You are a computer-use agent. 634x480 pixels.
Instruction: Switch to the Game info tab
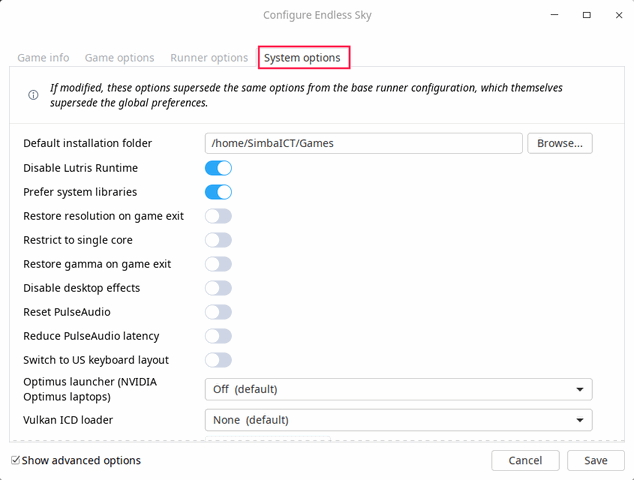[x=43, y=58]
